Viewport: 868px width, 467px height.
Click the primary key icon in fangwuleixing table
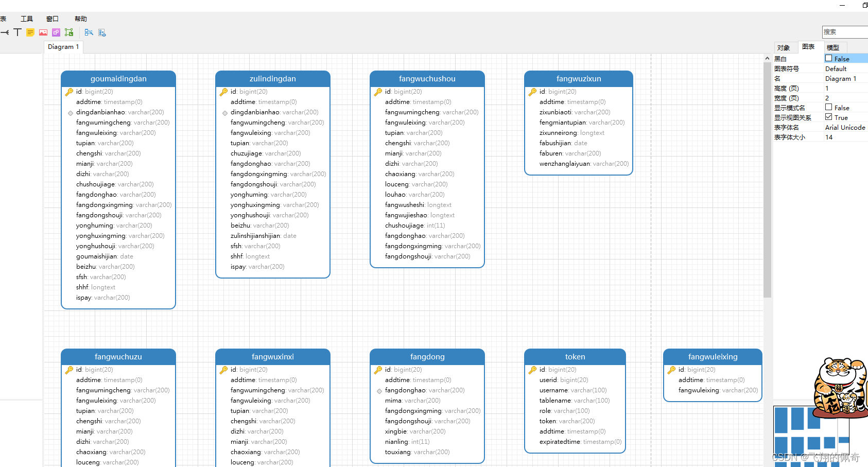[672, 370]
